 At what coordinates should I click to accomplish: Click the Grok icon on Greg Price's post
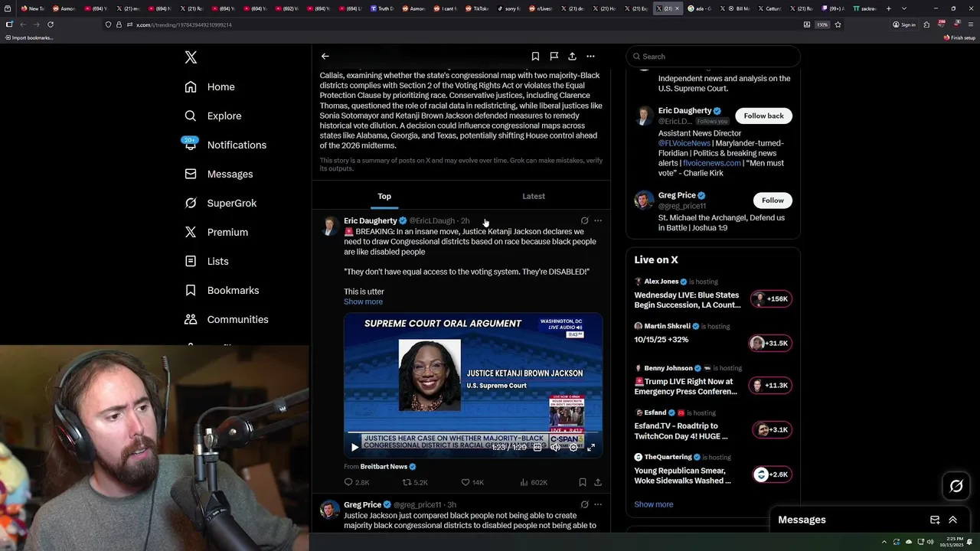[584, 505]
